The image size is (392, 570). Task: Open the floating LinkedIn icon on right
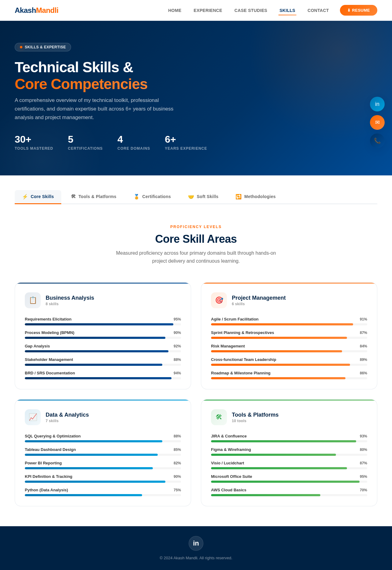(377, 104)
